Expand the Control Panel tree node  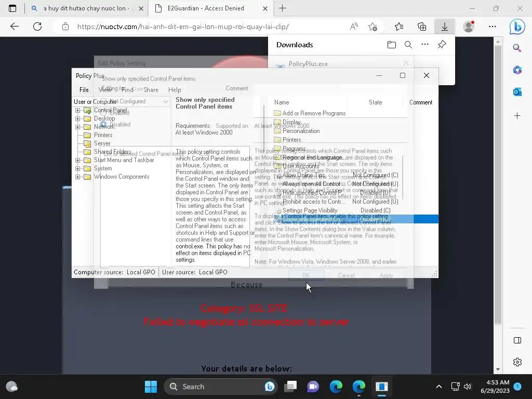[x=78, y=110]
